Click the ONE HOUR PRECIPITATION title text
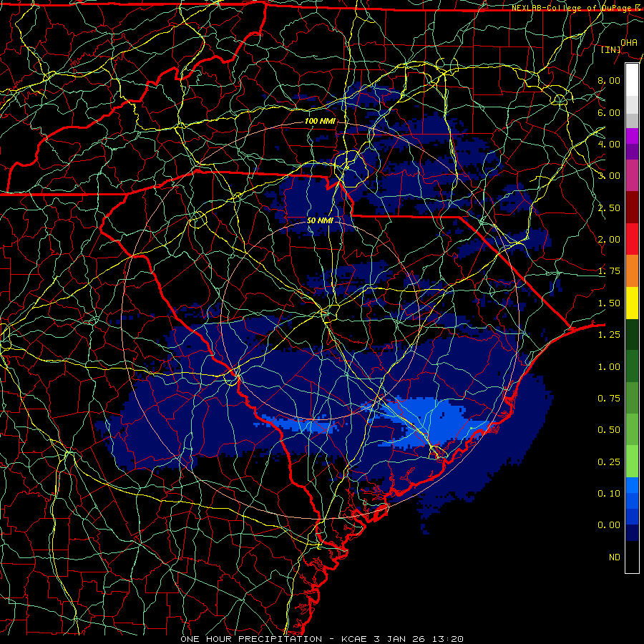 [x=251, y=639]
